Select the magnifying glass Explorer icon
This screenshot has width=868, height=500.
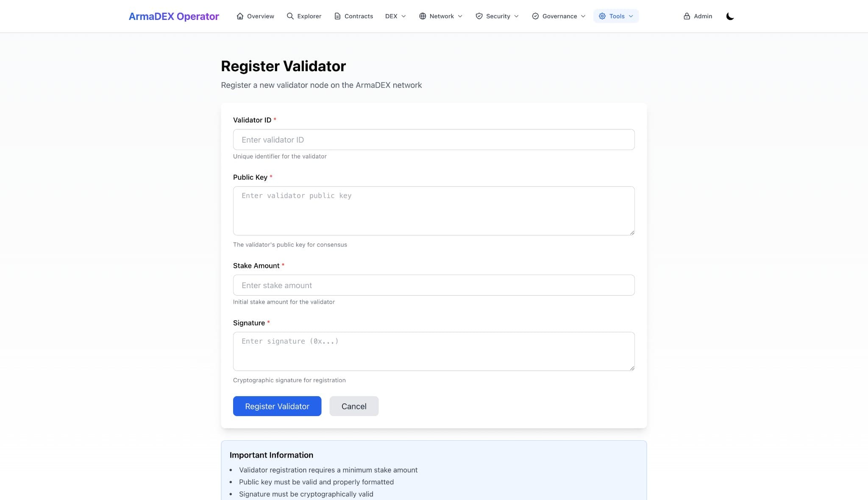point(290,16)
